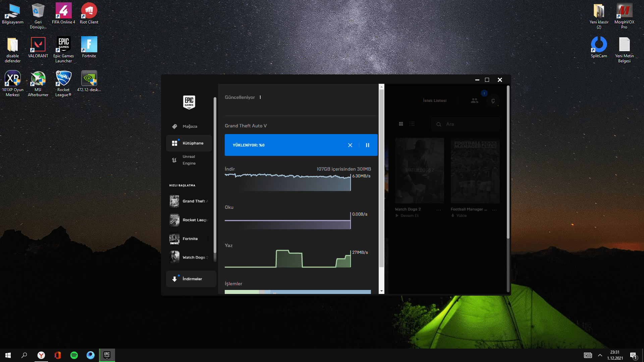Click Yükle under Football Manager
644x362 pixels.
459,216
